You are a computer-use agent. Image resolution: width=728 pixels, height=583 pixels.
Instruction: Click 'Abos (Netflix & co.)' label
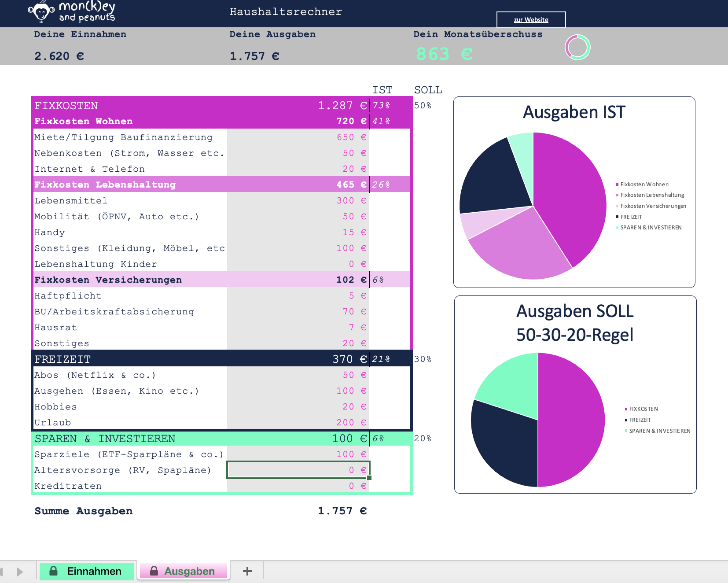[95, 375]
